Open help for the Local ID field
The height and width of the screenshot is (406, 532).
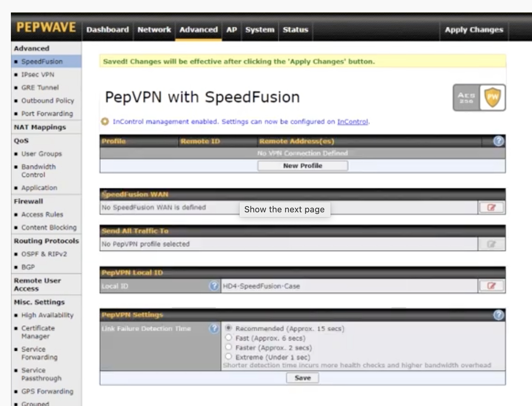pyautogui.click(x=214, y=286)
